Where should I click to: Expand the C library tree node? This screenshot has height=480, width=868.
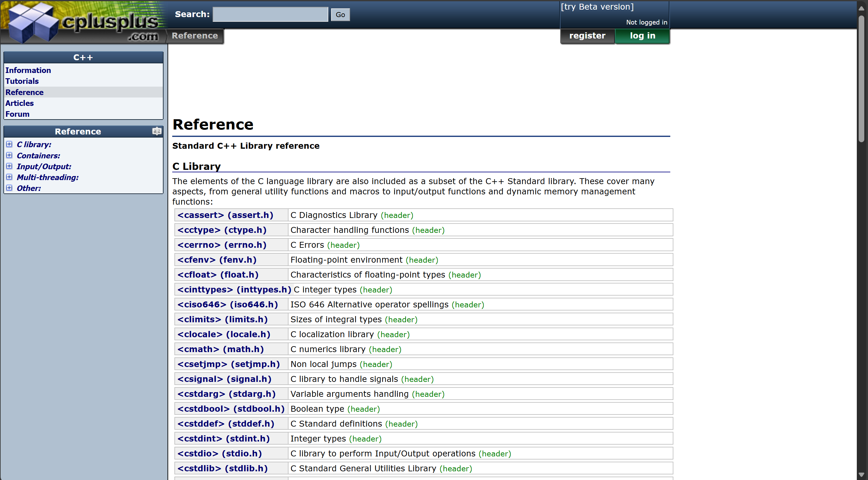(9, 144)
